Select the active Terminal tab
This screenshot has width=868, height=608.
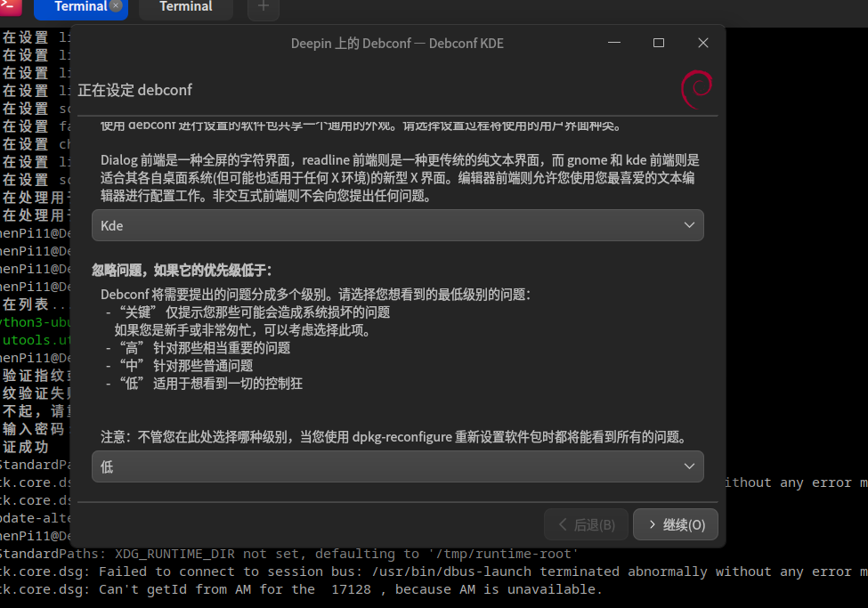[81, 7]
